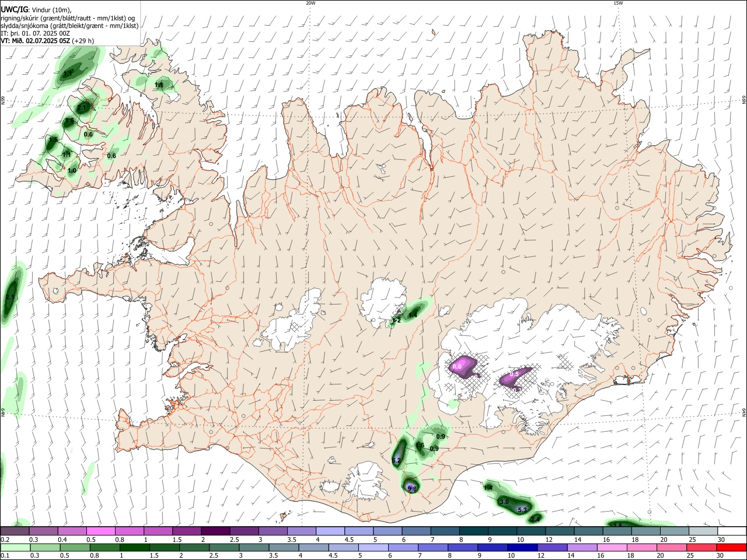Click the "1.5" value in the Westfjords
The image size is (747, 560).
coord(53,140)
